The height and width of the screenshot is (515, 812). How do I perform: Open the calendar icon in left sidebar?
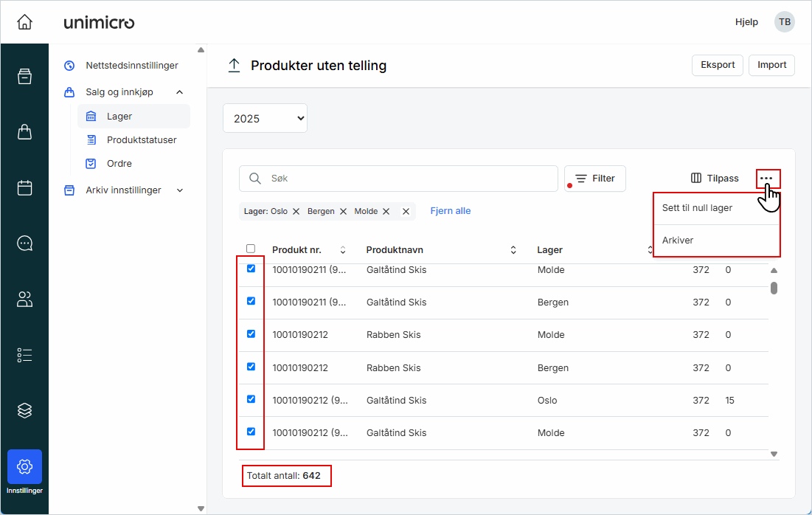[x=24, y=188]
